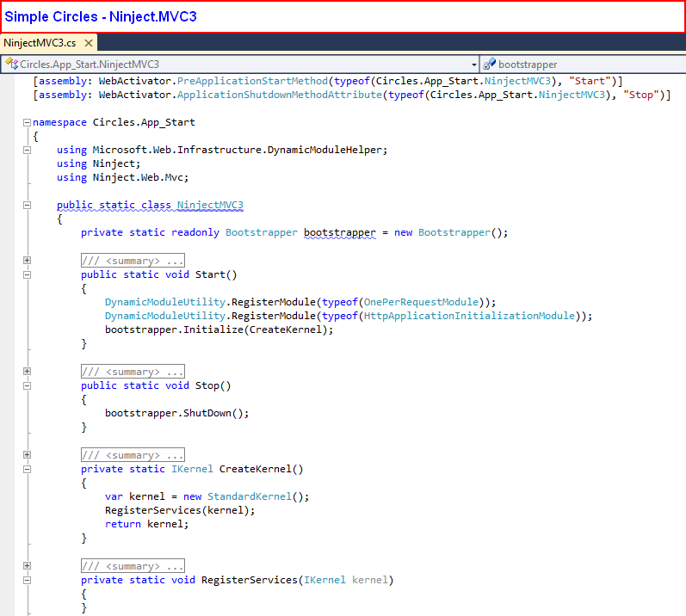Click IKernel return type of CreateKernel
This screenshot has width=686, height=616.
click(x=192, y=469)
